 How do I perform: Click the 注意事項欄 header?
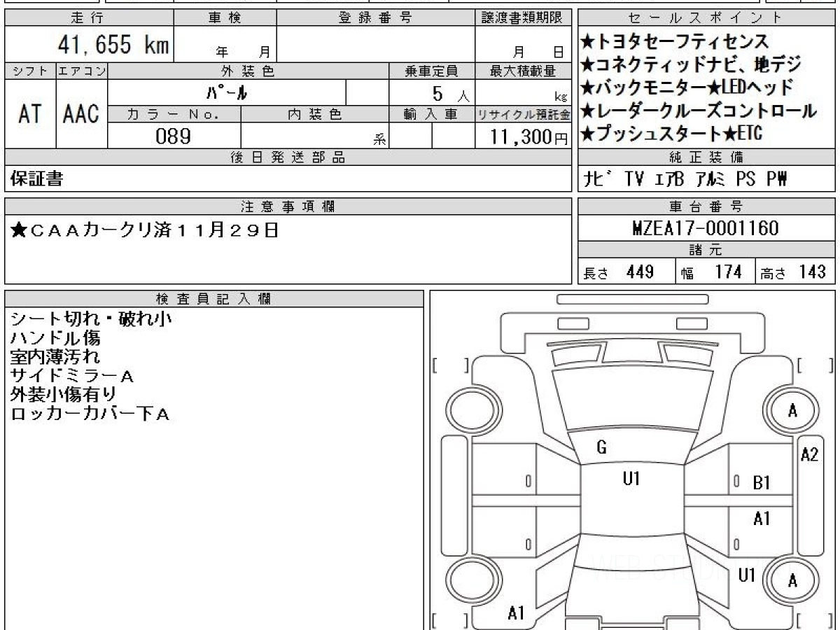[288, 206]
